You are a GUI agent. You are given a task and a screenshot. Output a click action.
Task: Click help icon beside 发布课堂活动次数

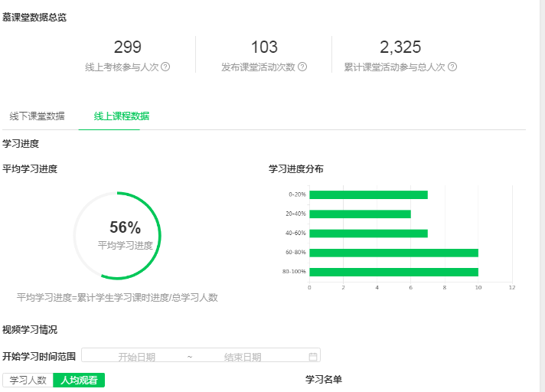(x=302, y=67)
